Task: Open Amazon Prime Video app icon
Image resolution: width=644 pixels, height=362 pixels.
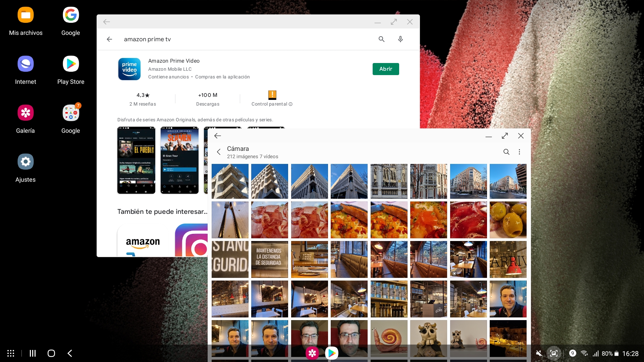Action: click(129, 69)
